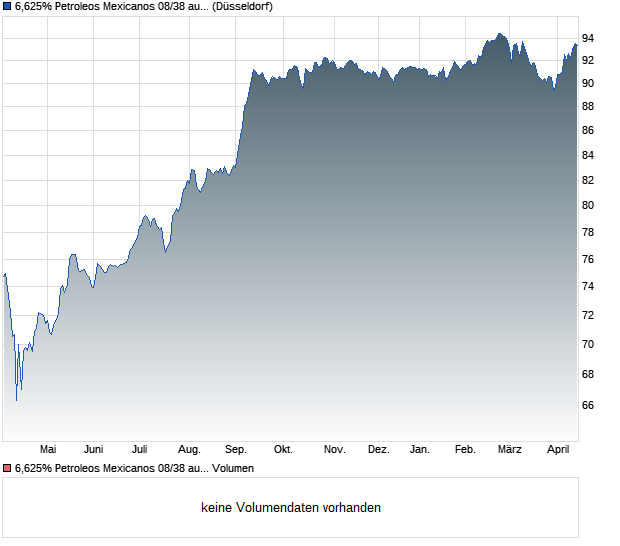Click the '92' value on the y-axis
Viewport: 620px width, 546px height.
(x=588, y=60)
